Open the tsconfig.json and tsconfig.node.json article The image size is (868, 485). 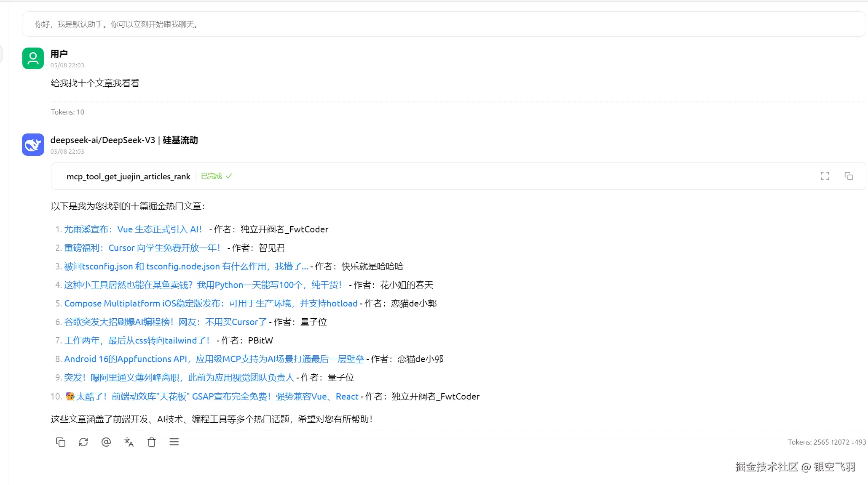[x=186, y=266]
